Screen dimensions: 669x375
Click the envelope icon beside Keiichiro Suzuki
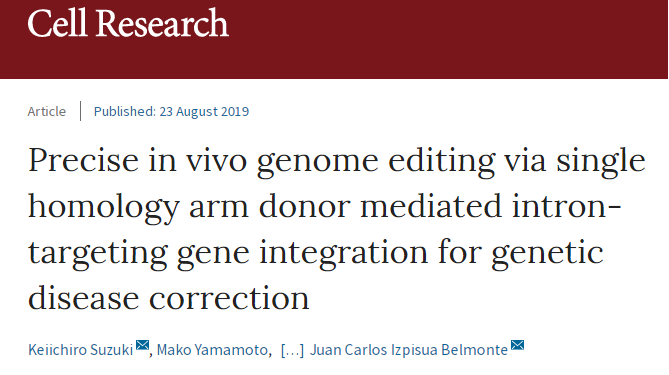point(142,345)
